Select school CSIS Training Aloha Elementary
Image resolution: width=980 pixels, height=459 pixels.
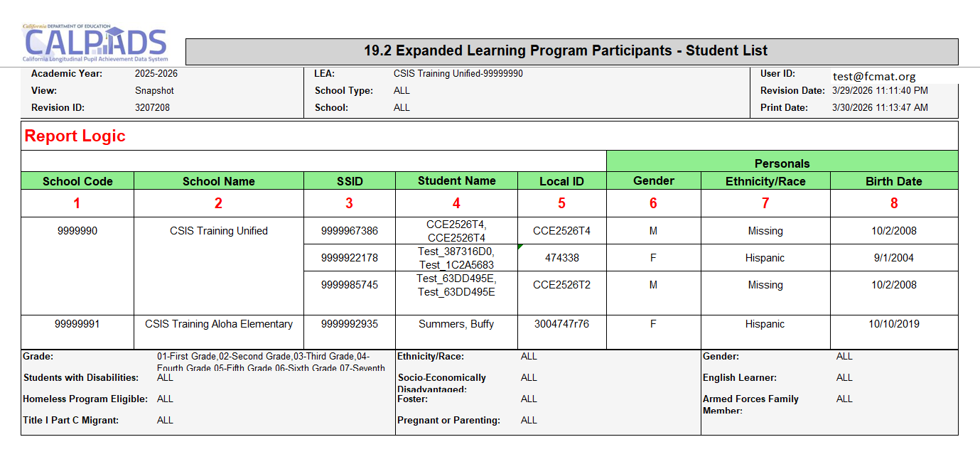pos(219,324)
